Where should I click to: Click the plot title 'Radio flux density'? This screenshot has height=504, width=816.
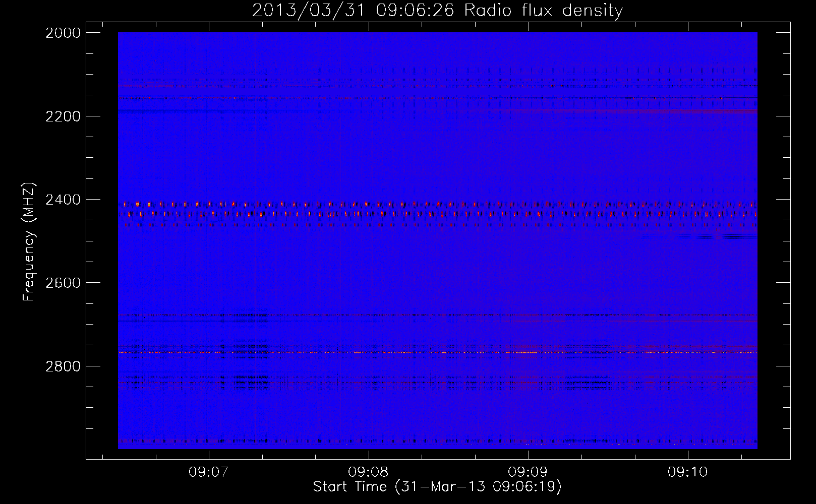544,11
